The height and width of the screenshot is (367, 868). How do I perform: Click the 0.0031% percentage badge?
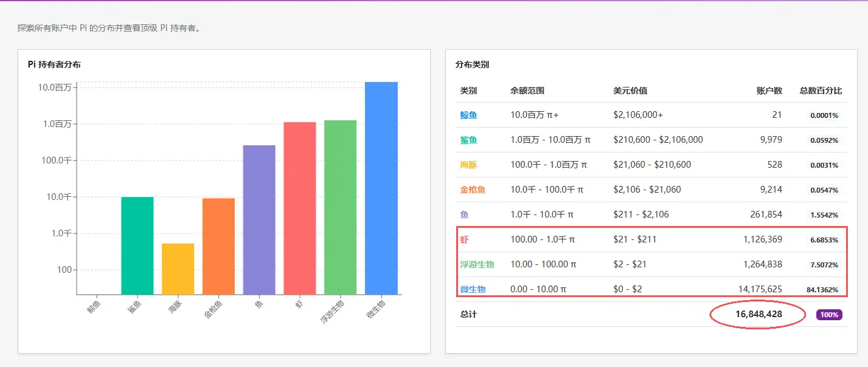point(824,165)
